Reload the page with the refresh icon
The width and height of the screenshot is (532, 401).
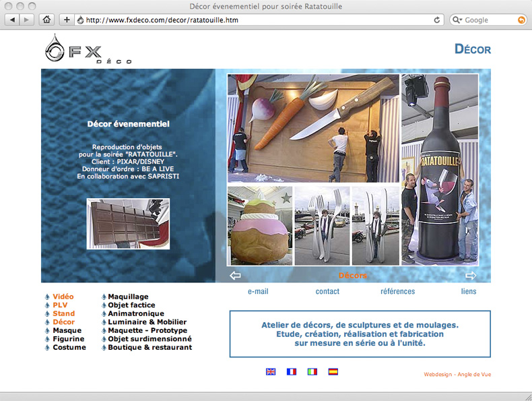point(437,20)
